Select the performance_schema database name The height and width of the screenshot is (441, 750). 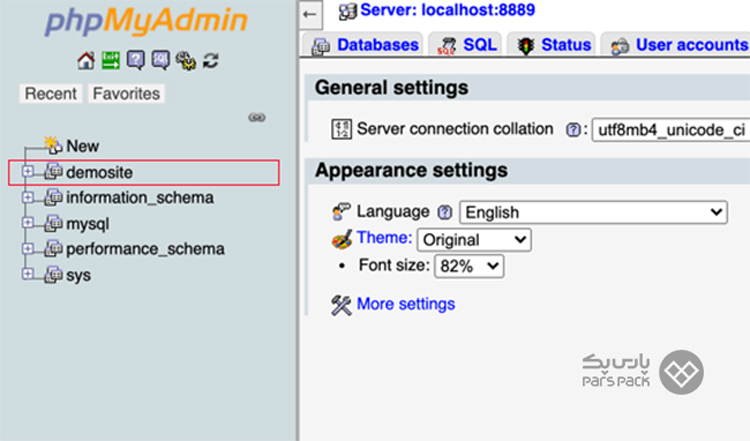(145, 249)
